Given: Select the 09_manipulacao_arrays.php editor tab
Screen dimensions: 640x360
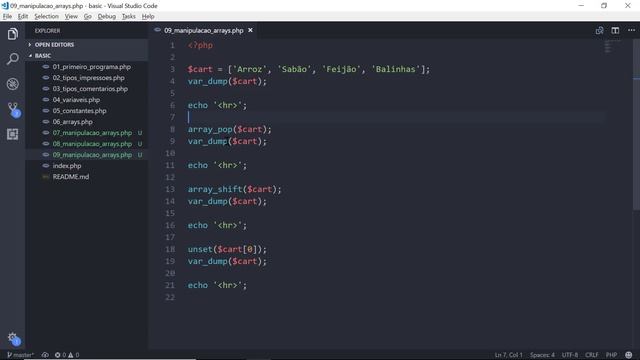Looking at the screenshot, I should (x=203, y=31).
